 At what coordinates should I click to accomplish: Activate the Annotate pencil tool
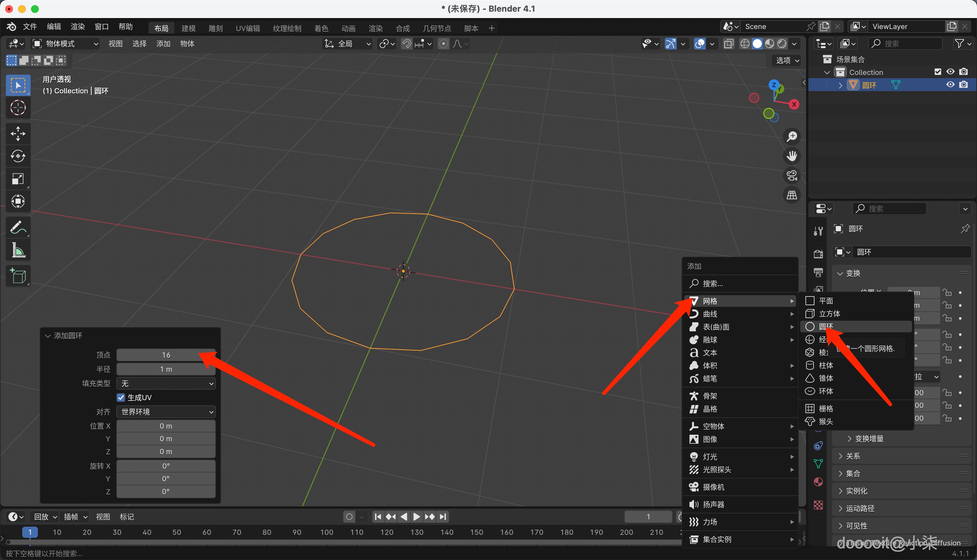coord(18,228)
